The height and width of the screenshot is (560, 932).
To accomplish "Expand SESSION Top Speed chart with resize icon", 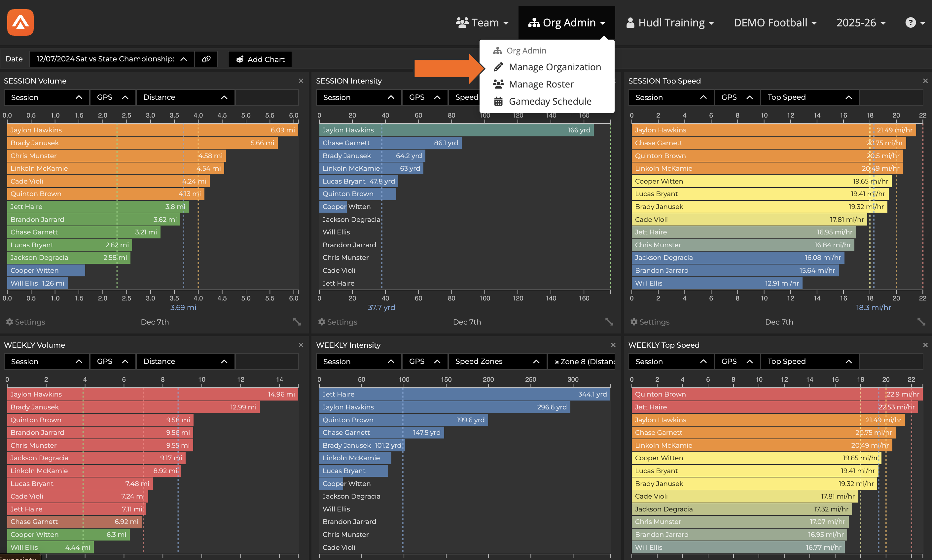I will pos(921,322).
